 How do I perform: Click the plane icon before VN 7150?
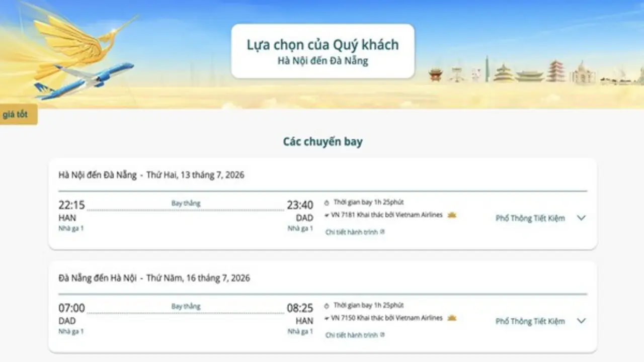(328, 318)
